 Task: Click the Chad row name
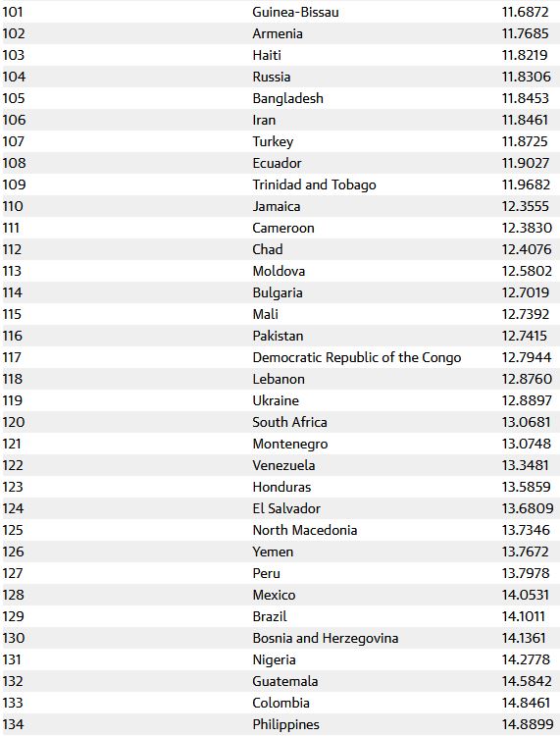tap(268, 249)
